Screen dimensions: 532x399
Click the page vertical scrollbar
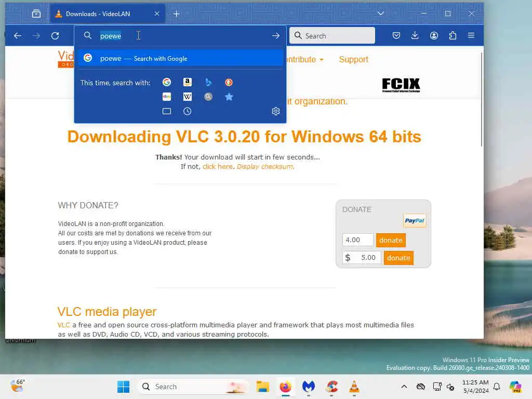click(482, 99)
